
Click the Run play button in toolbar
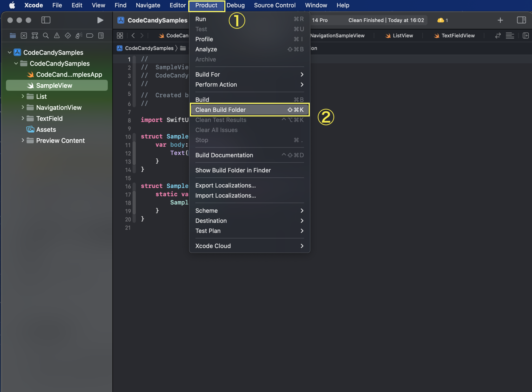pos(100,20)
